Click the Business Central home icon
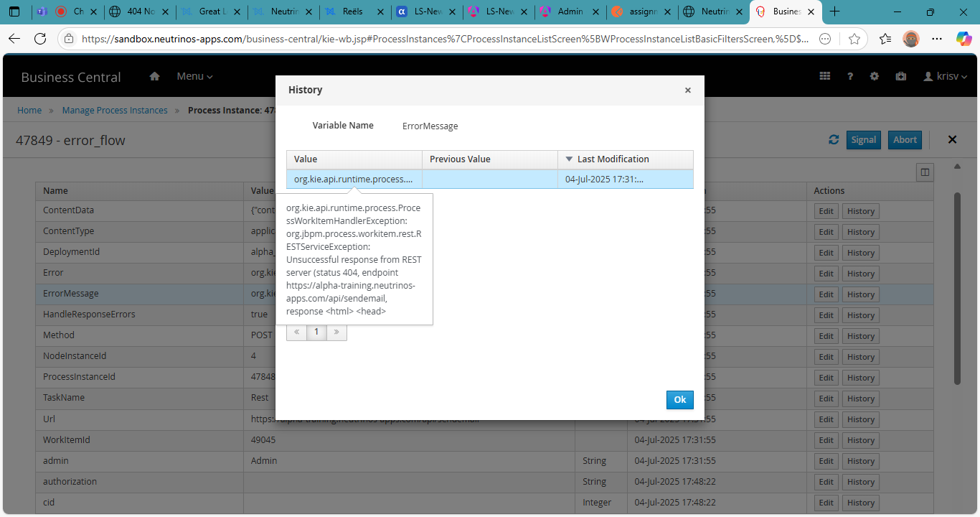The height and width of the screenshot is (517, 980). (x=154, y=76)
